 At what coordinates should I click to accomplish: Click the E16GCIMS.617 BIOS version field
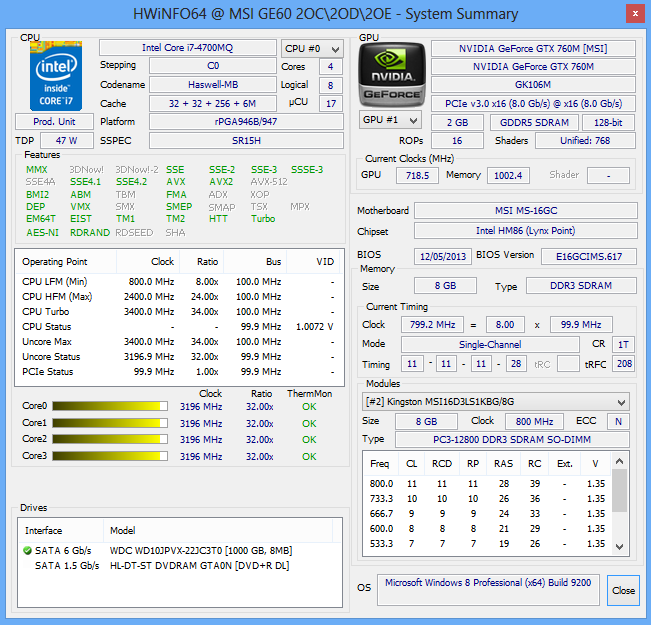click(589, 257)
